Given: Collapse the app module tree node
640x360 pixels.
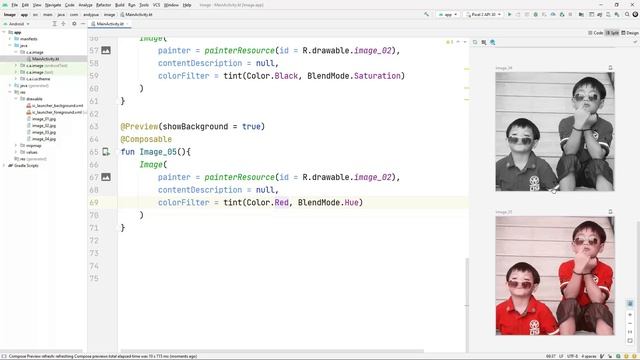Looking at the screenshot, I should pyautogui.click(x=4, y=32).
